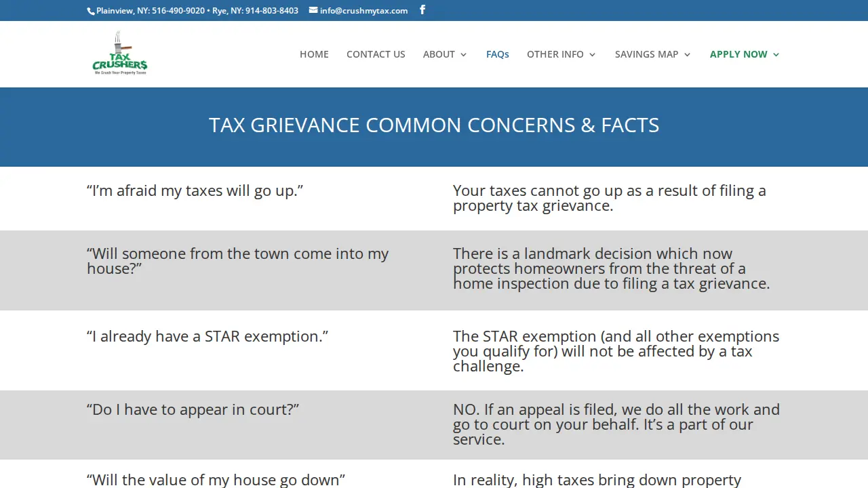Image resolution: width=868 pixels, height=488 pixels.
Task: Select the FAQs menu item
Action: pyautogui.click(x=498, y=54)
